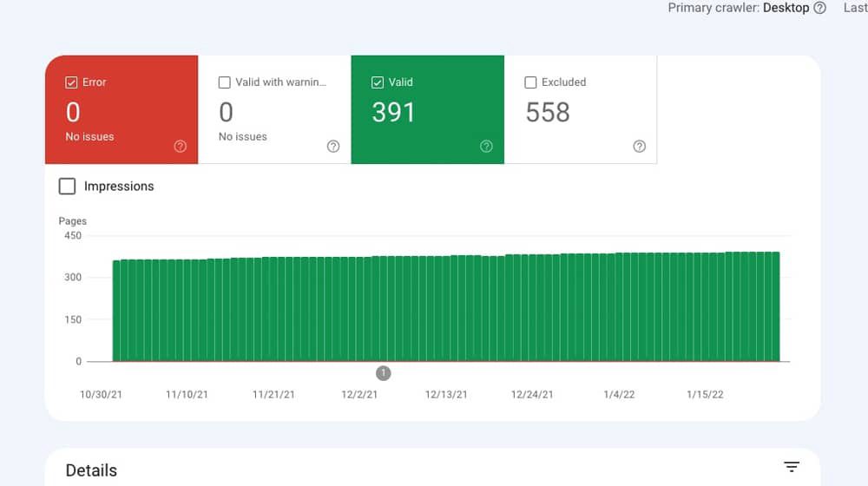The width and height of the screenshot is (868, 486).
Task: Click help icon next to Primary crawler Desktop
Action: (820, 8)
